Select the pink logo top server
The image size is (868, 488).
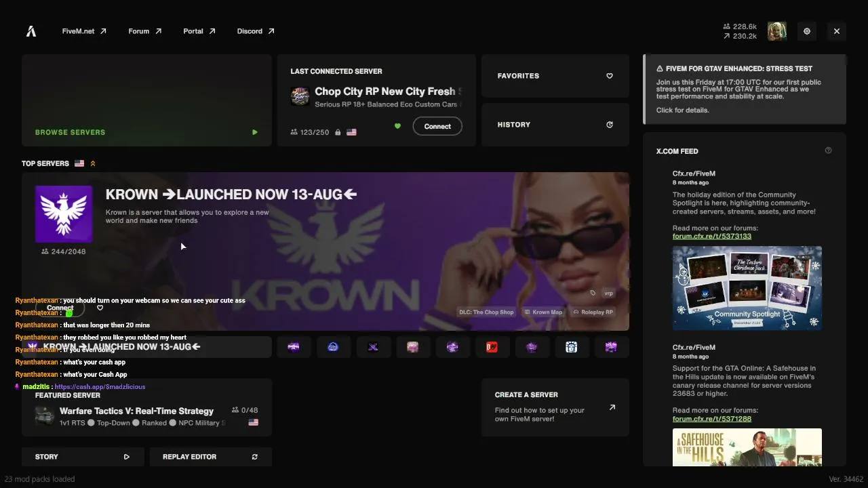click(412, 347)
